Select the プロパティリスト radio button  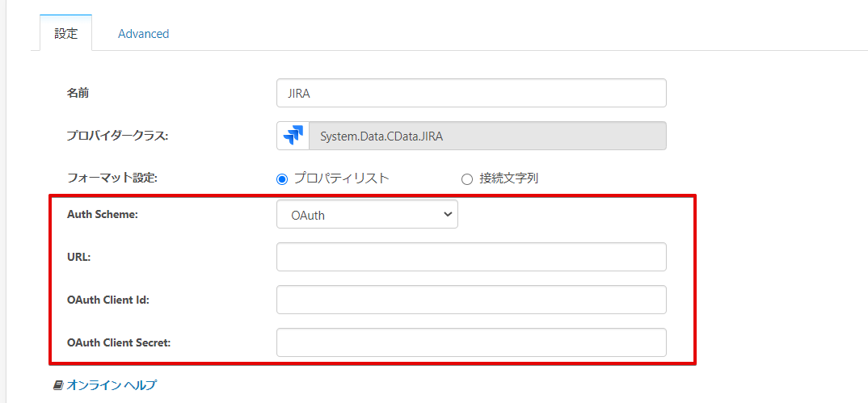point(282,178)
